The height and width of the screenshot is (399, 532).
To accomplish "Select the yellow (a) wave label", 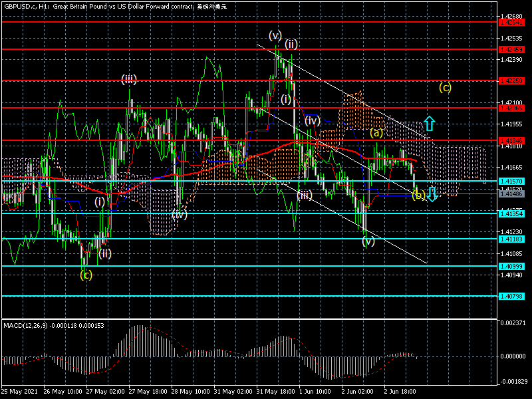I will click(376, 133).
